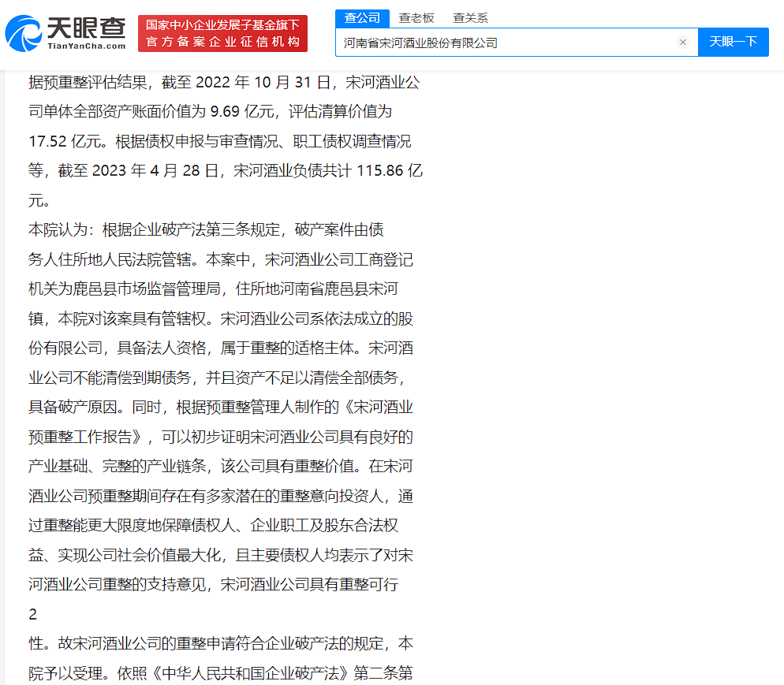Image resolution: width=784 pixels, height=685 pixels.
Task: Clear the search box with the X icon
Action: tap(682, 43)
